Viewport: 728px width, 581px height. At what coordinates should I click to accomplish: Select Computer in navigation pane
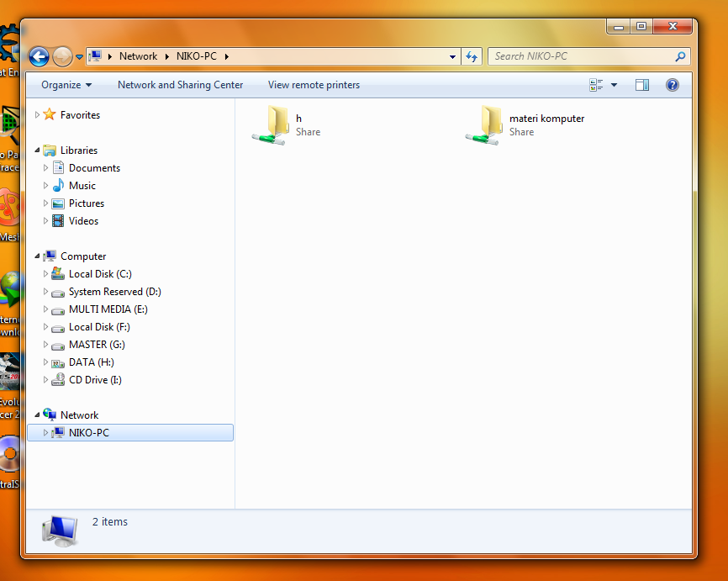tap(83, 256)
